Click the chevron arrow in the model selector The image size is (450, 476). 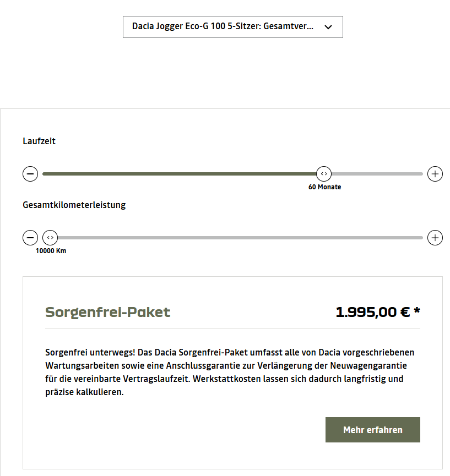point(328,27)
